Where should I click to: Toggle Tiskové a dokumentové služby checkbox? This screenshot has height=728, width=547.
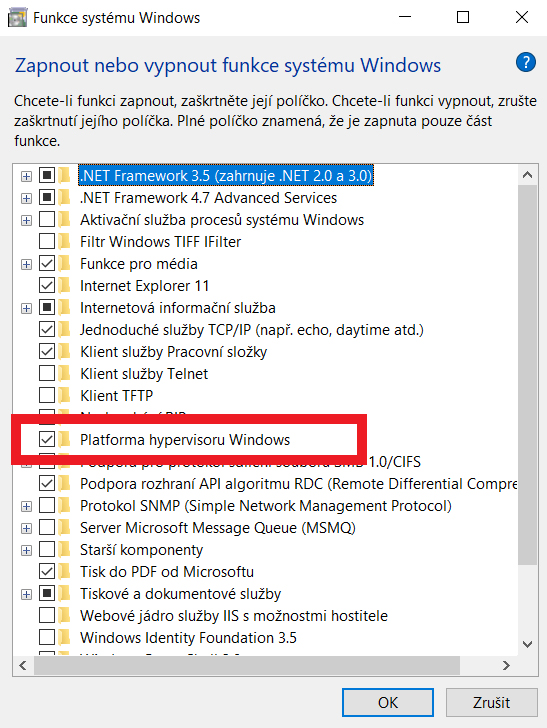47,593
